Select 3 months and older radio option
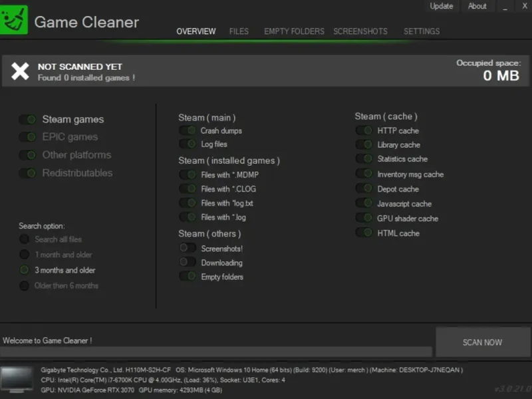Viewport: 532px width, 399px height. click(x=24, y=270)
